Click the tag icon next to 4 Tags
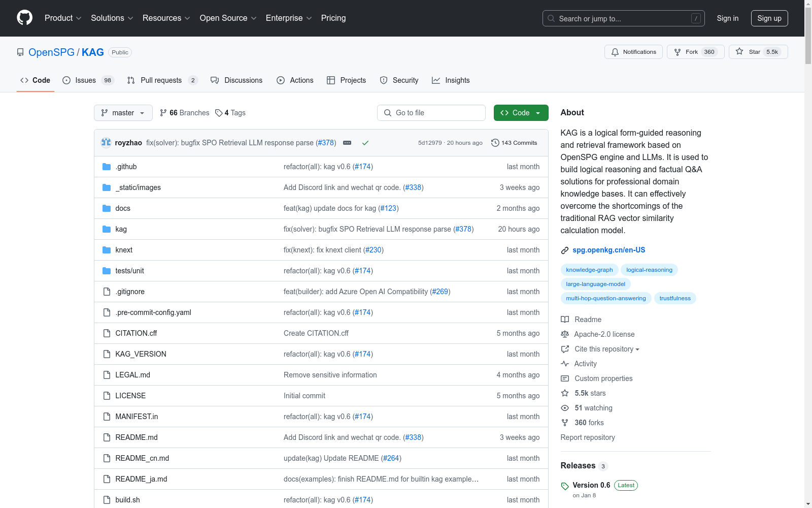Viewport: 812px width, 508px height. (x=219, y=113)
